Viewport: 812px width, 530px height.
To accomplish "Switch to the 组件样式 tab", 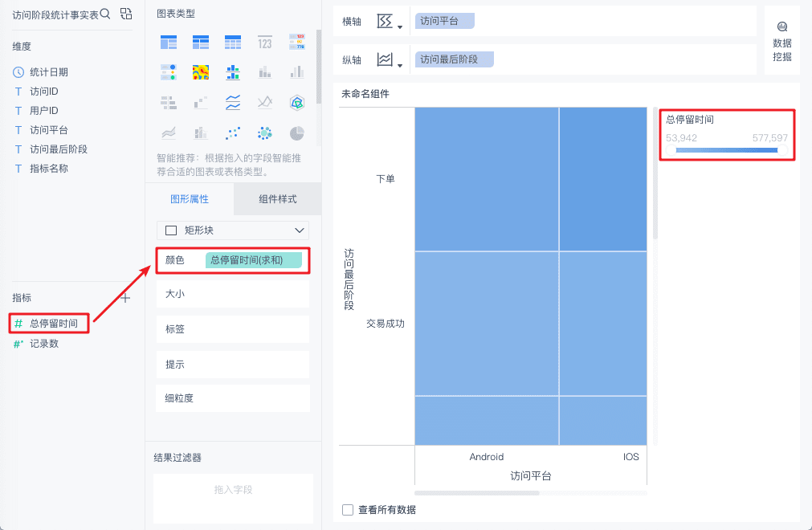I will click(x=278, y=199).
